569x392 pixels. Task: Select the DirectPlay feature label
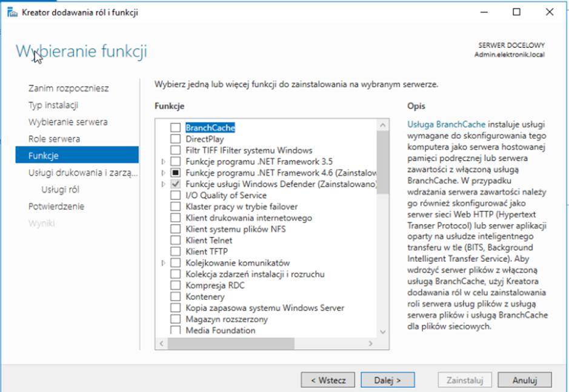coord(204,139)
